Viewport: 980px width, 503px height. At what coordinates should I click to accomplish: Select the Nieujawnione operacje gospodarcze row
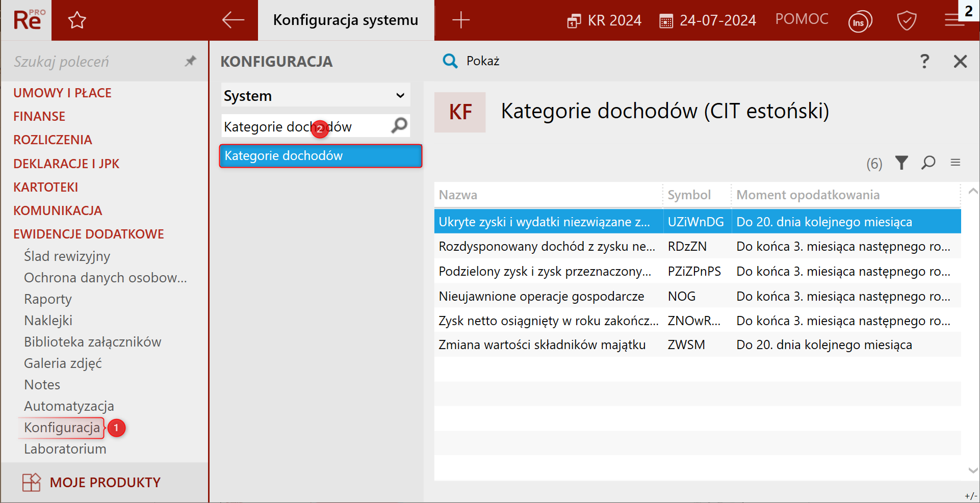pyautogui.click(x=541, y=297)
